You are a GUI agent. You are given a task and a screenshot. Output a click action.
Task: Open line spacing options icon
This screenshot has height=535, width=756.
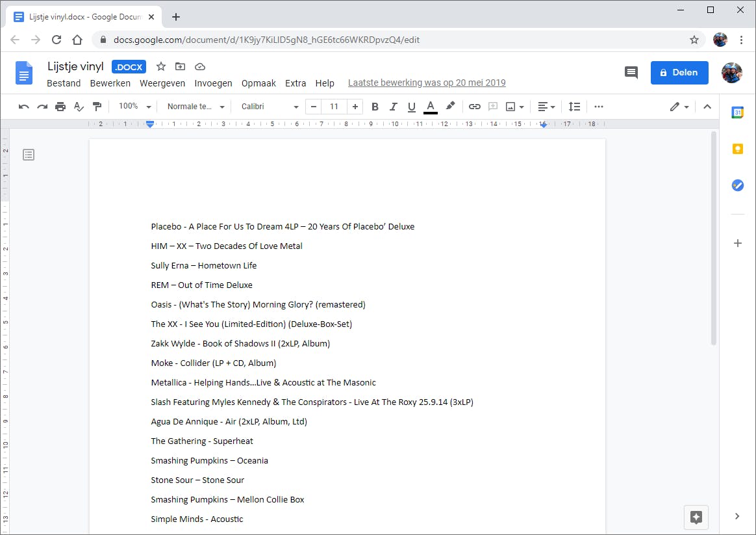pos(574,107)
